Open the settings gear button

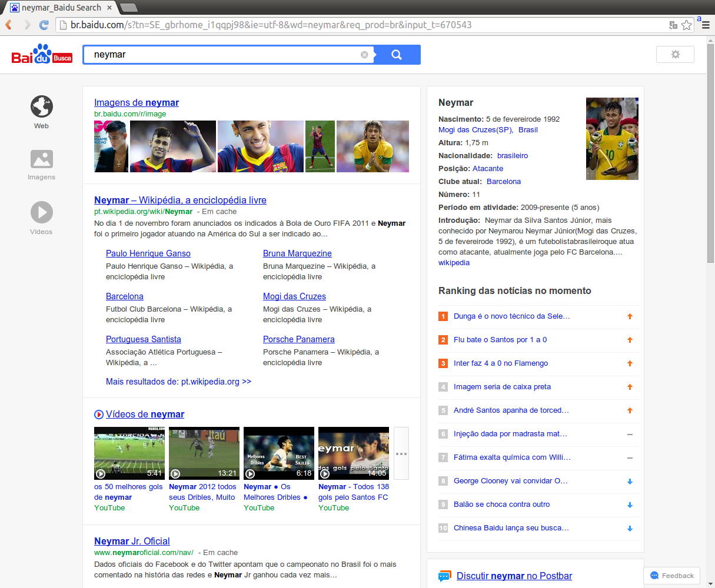(675, 55)
